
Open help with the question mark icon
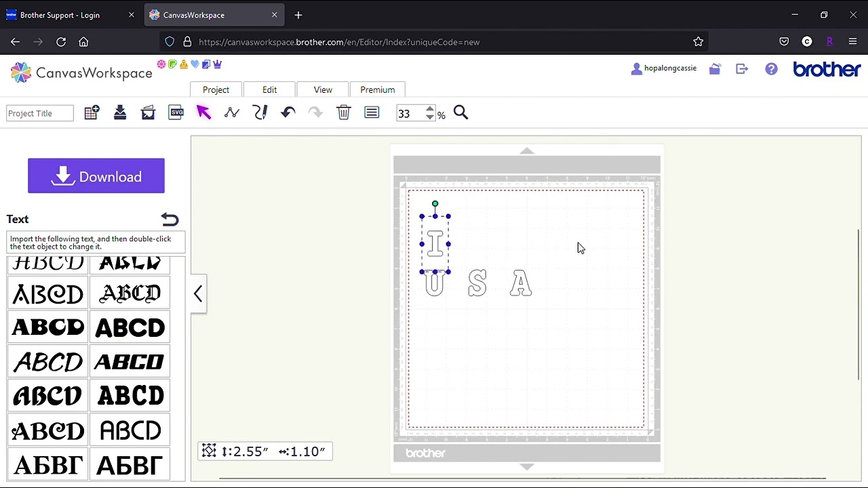point(771,68)
